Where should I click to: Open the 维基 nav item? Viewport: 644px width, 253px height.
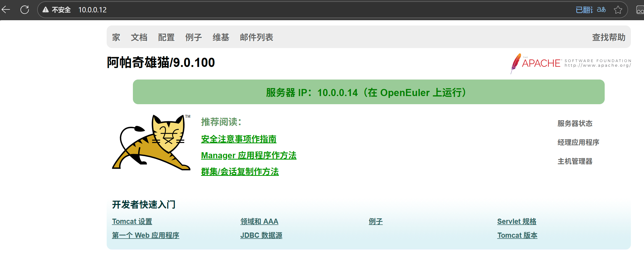pos(221,37)
